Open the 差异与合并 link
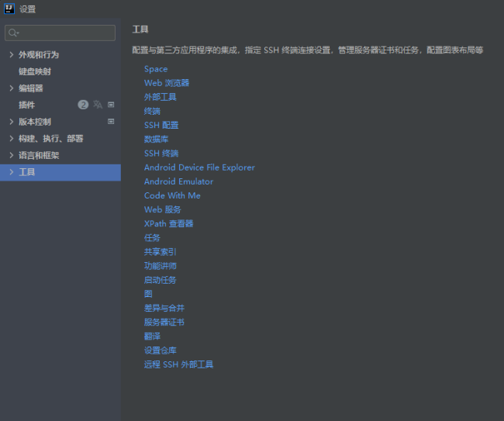 (x=164, y=309)
